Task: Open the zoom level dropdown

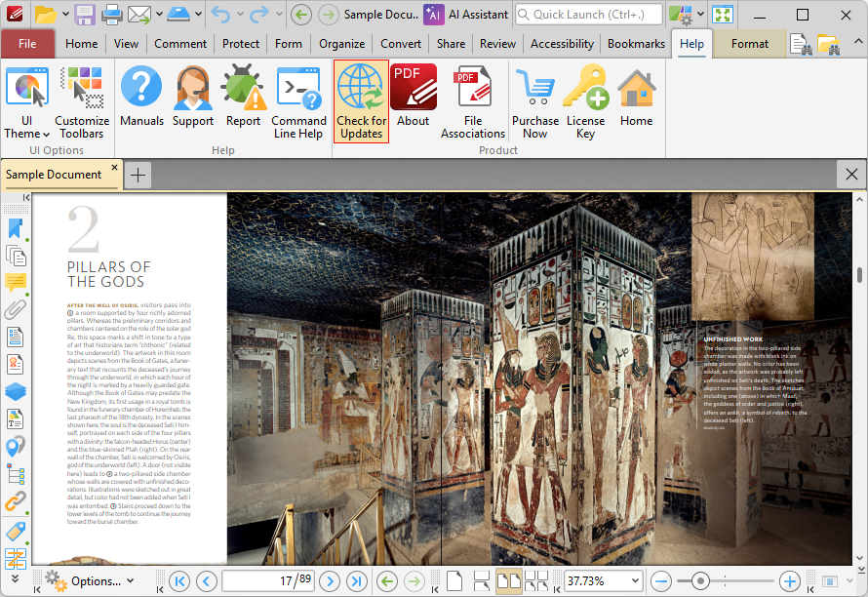Action: (635, 581)
